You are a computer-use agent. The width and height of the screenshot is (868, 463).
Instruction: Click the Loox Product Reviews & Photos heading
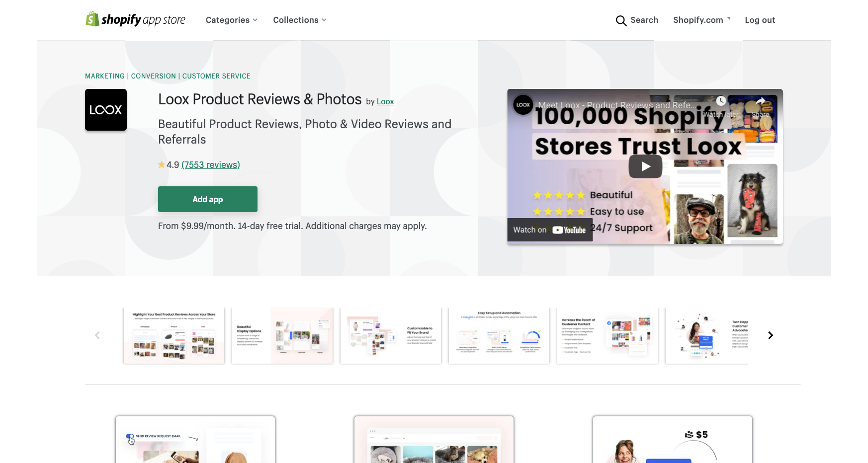[x=260, y=99]
